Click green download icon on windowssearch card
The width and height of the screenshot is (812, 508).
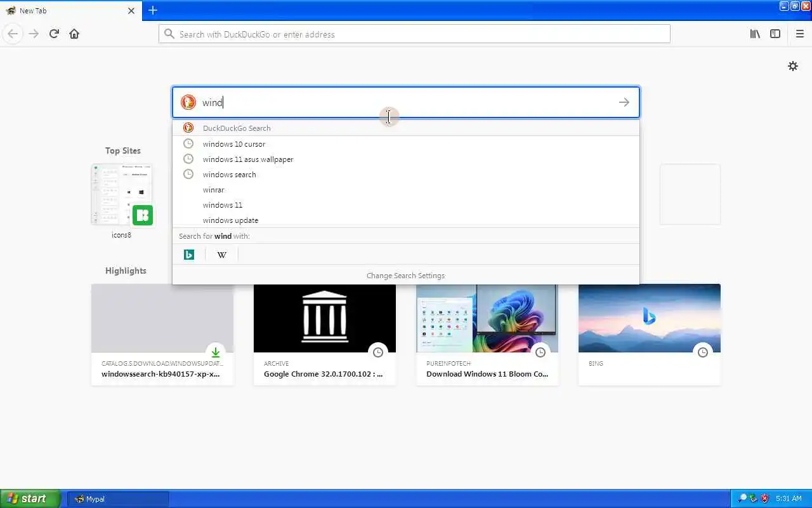point(216,352)
